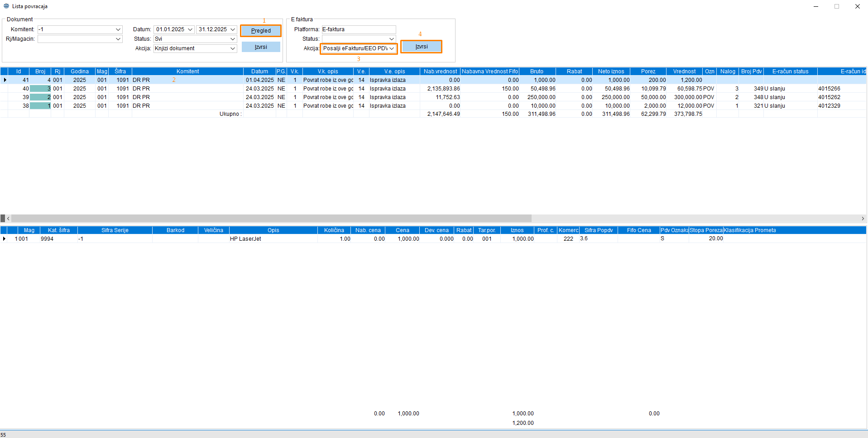Click the Platforma input field
868x438 pixels.
(358, 29)
